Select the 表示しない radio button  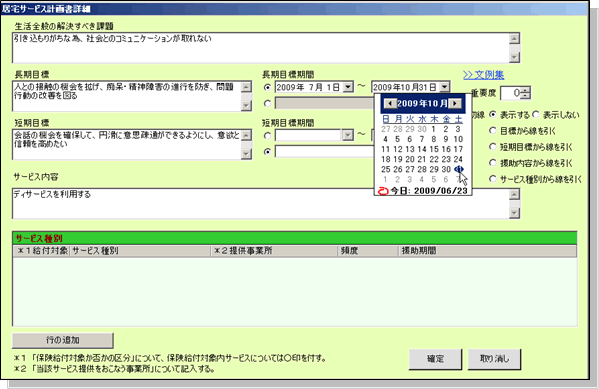point(536,115)
